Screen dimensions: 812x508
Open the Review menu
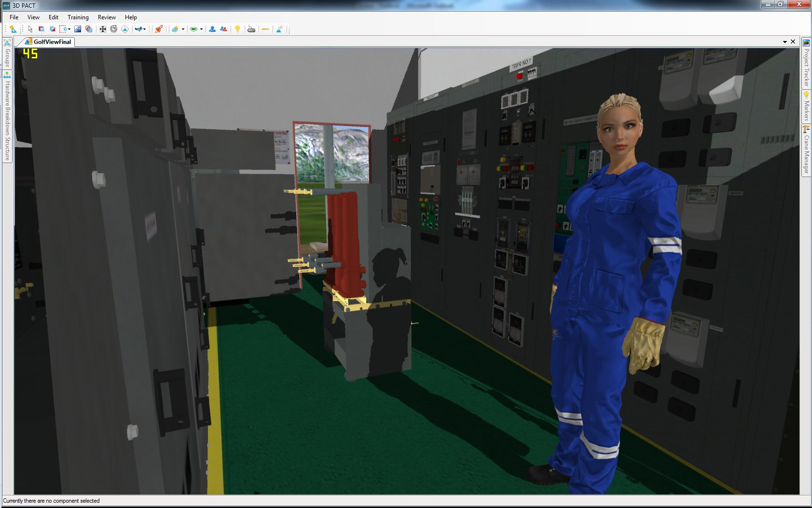tap(107, 17)
